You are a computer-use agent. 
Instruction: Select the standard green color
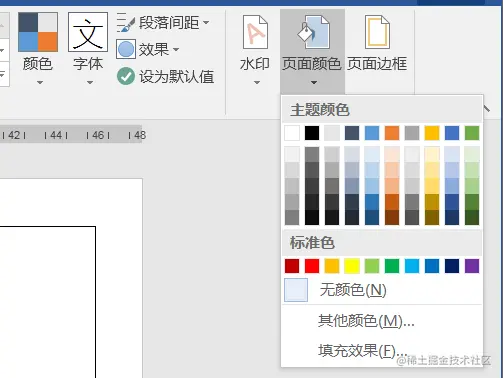tap(392, 266)
